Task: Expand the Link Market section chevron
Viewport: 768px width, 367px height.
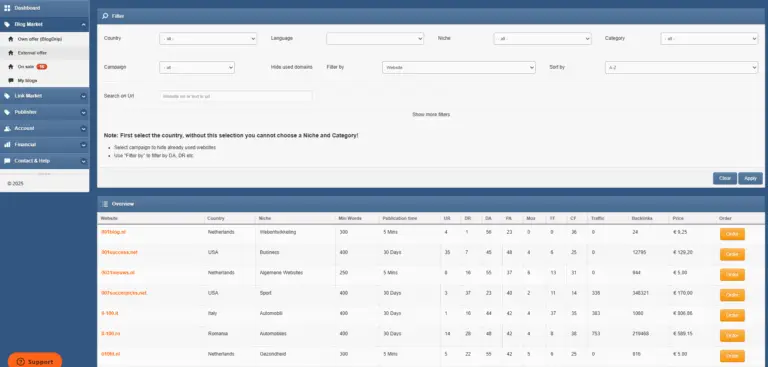Action: tap(83, 96)
